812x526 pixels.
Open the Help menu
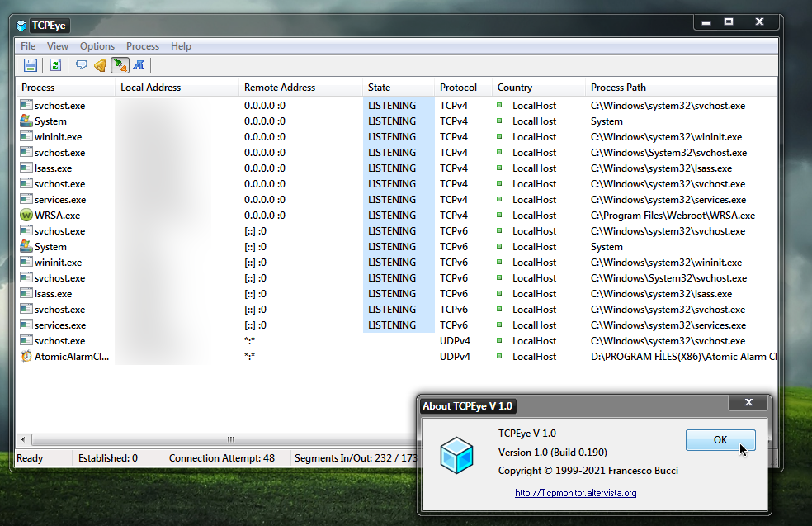point(181,46)
